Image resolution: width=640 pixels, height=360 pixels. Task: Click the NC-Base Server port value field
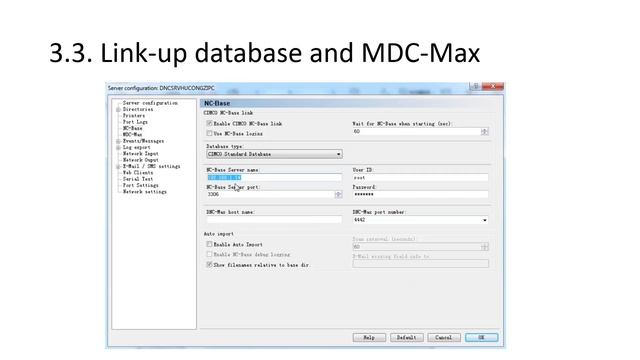[x=271, y=194]
